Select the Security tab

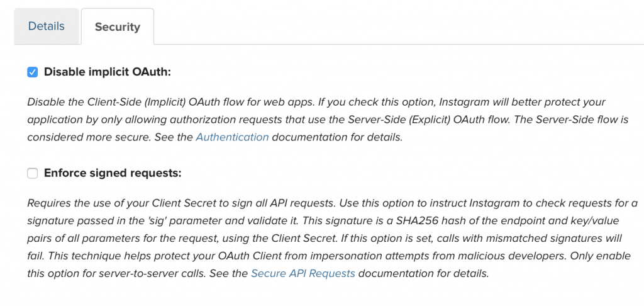pos(118,27)
